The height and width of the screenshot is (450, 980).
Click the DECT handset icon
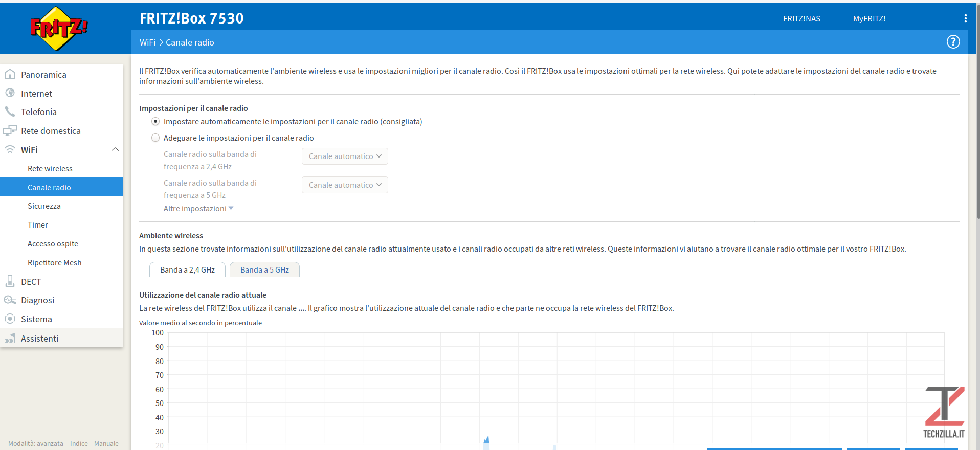click(x=10, y=281)
